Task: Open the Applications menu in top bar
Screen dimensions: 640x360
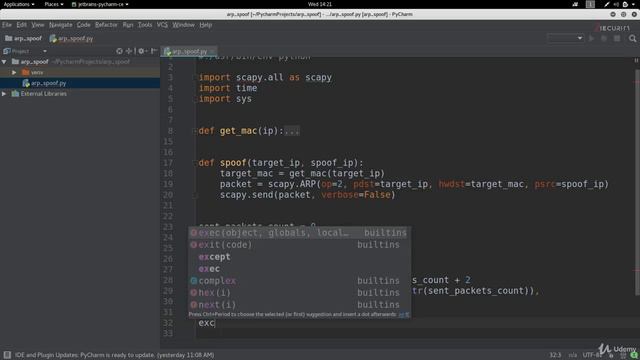Action: pos(19,4)
